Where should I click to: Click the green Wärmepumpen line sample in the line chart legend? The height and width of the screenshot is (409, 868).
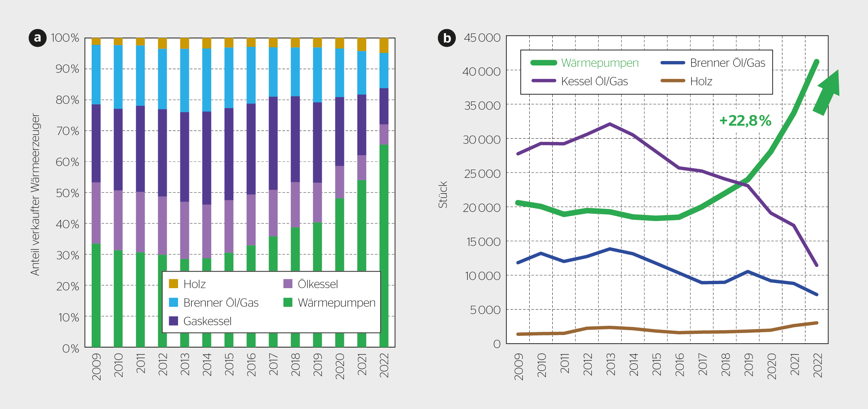tap(543, 63)
